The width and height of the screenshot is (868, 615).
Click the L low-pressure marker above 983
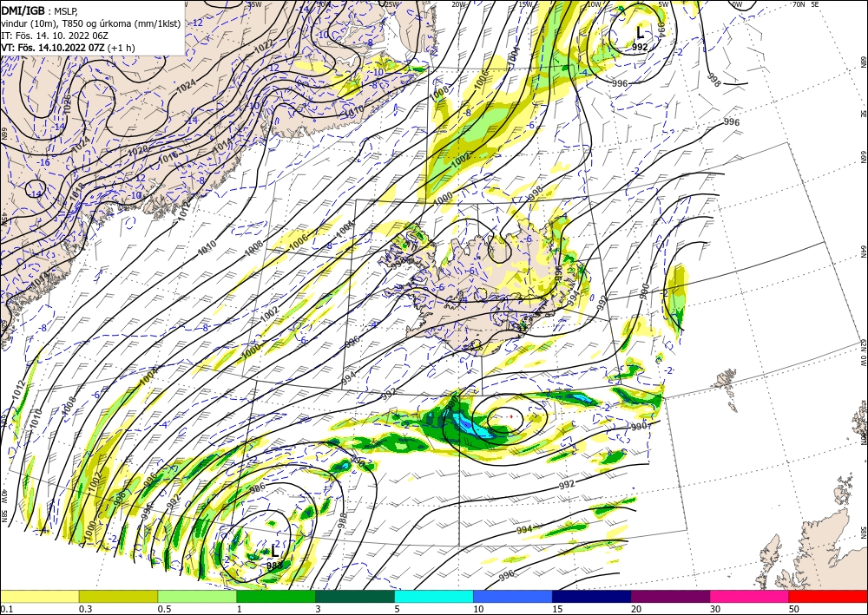[274, 551]
